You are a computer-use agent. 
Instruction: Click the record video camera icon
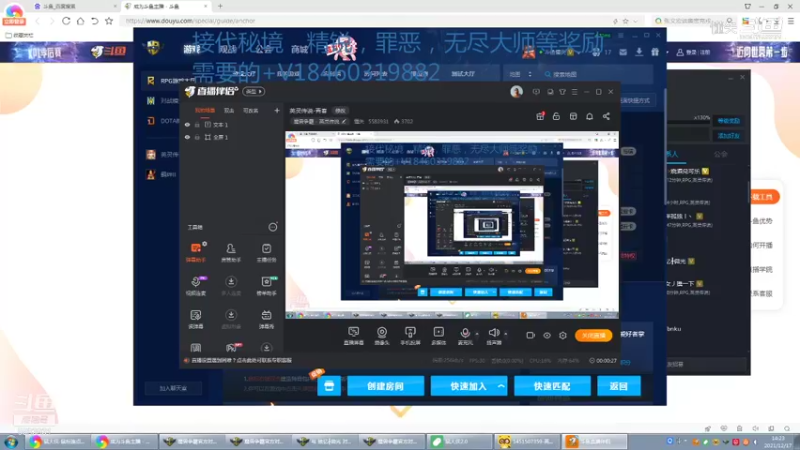[531, 335]
